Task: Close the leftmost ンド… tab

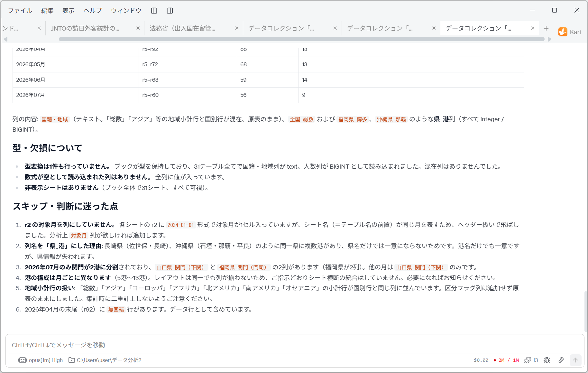Action: 39,28
